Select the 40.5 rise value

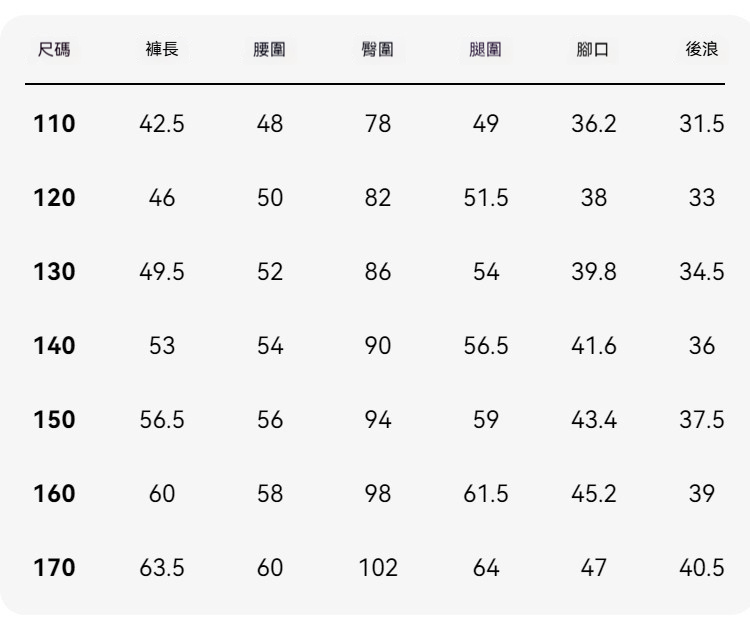[x=702, y=568]
